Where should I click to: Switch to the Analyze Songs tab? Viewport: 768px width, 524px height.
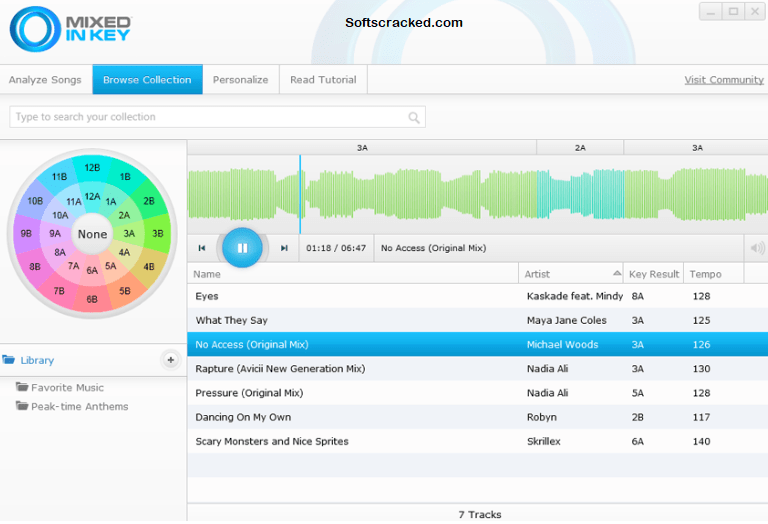[45, 80]
